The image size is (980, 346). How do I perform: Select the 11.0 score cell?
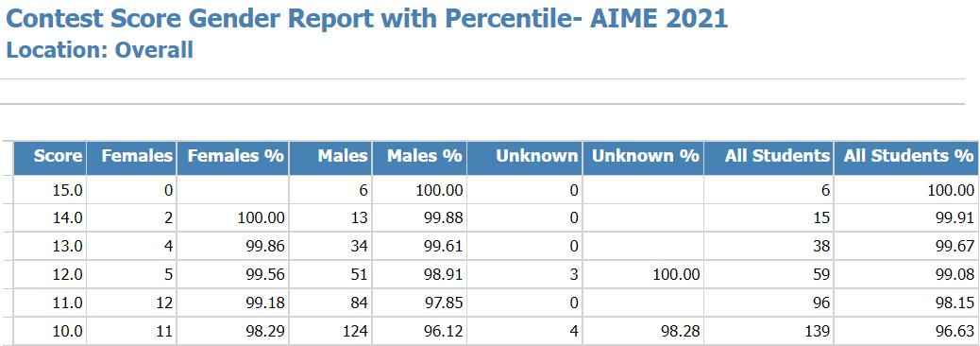point(49,303)
